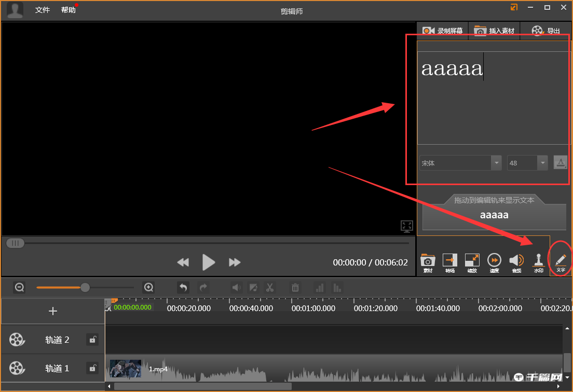
Task: Select the 速度 speed tool
Action: (494, 261)
